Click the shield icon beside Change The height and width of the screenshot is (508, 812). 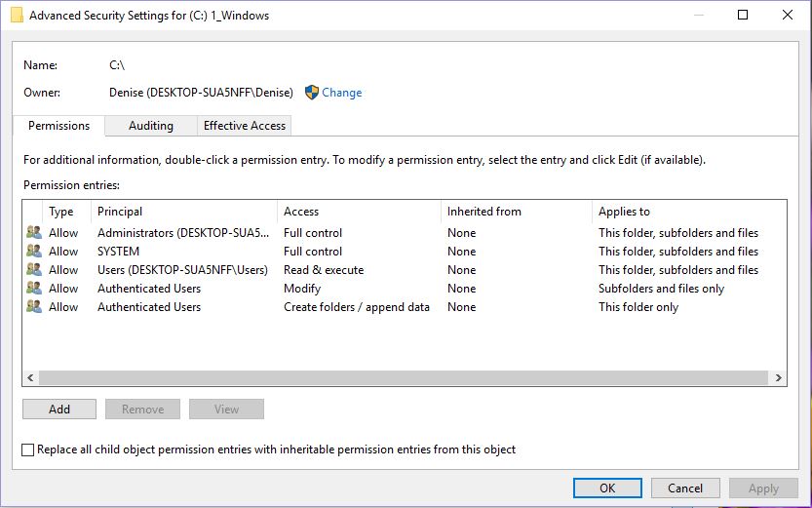pos(312,93)
